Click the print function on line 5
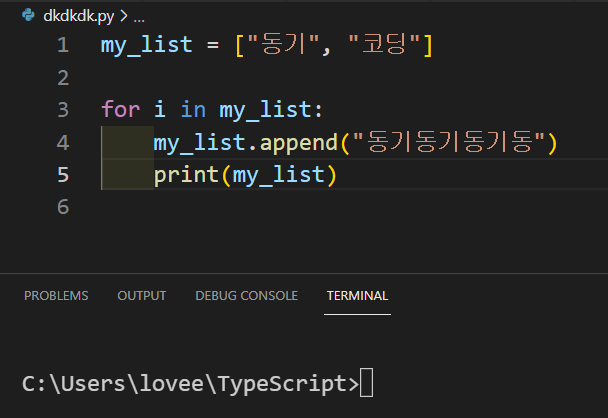Screen dimensions: 608x418 187,175
